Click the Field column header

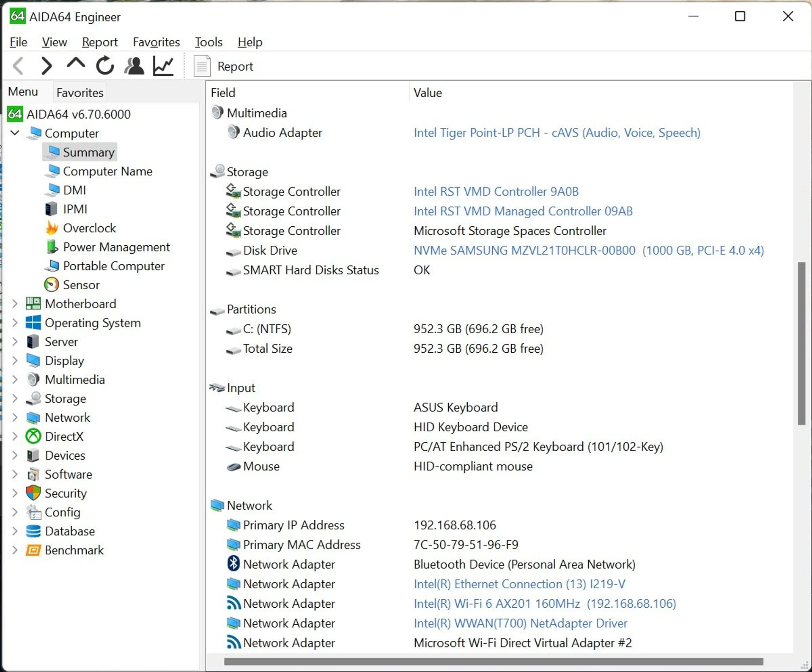308,93
